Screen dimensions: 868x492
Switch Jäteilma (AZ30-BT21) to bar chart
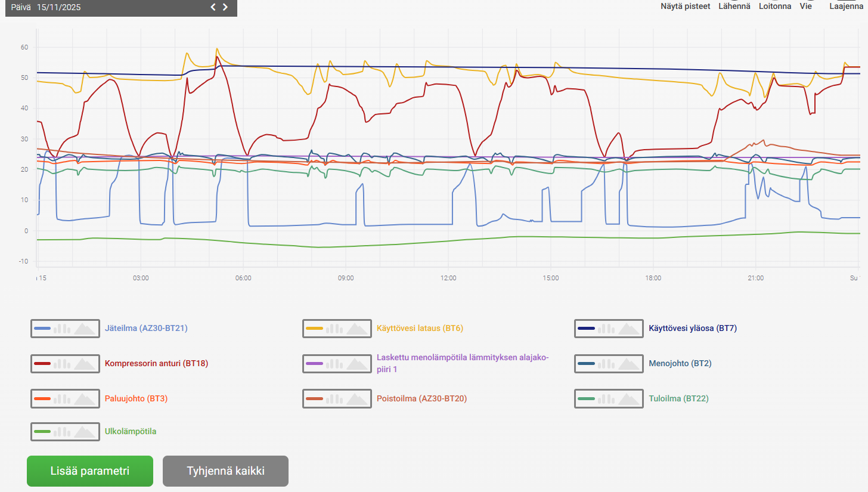tap(62, 329)
